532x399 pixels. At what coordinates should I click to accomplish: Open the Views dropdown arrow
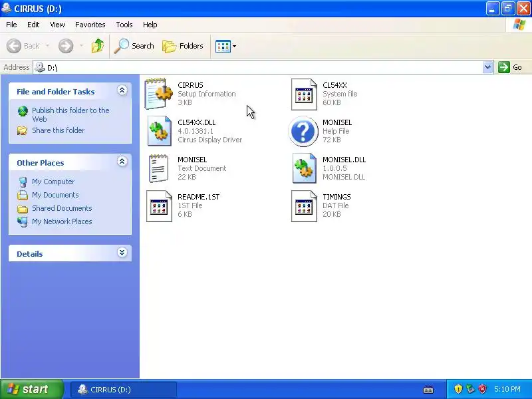pyautogui.click(x=235, y=46)
